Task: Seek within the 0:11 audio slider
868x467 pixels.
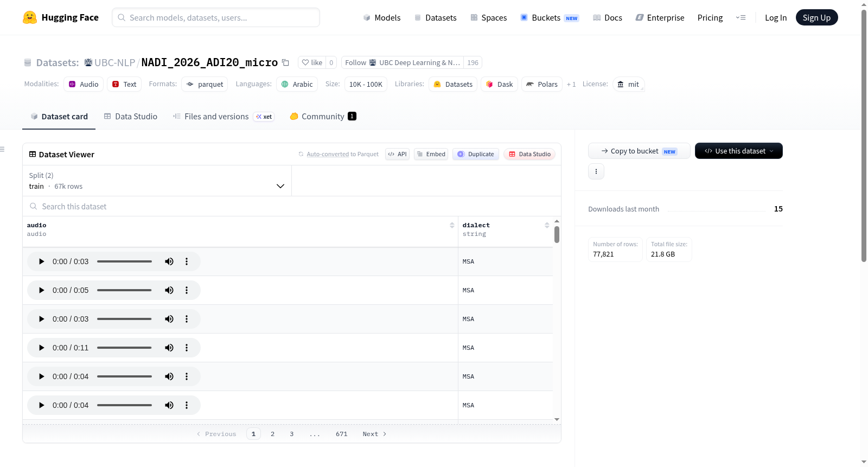Action: (x=124, y=348)
